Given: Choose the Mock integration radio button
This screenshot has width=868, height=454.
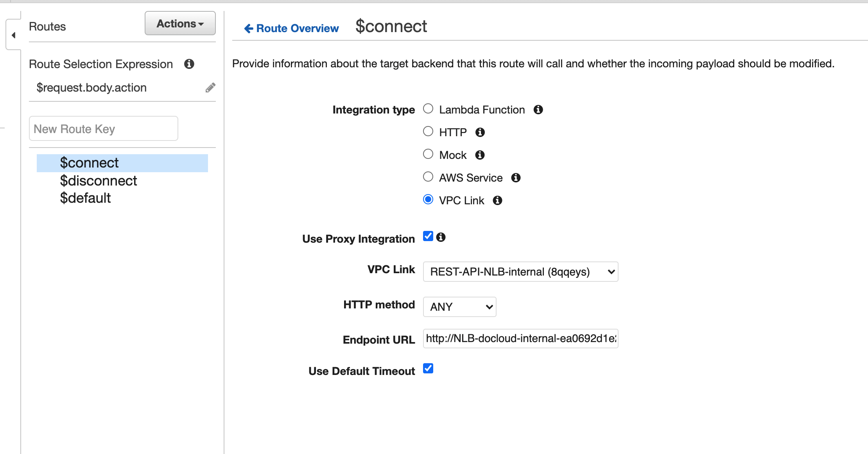Looking at the screenshot, I should 428,154.
